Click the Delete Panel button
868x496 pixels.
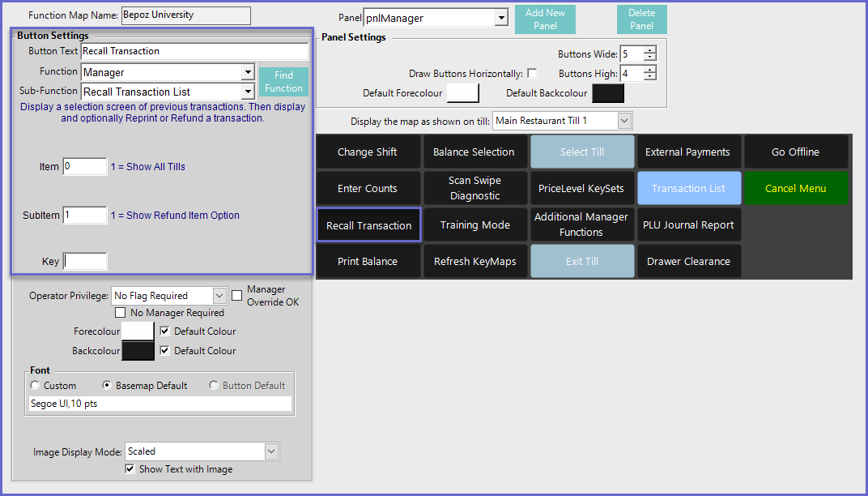click(x=641, y=19)
